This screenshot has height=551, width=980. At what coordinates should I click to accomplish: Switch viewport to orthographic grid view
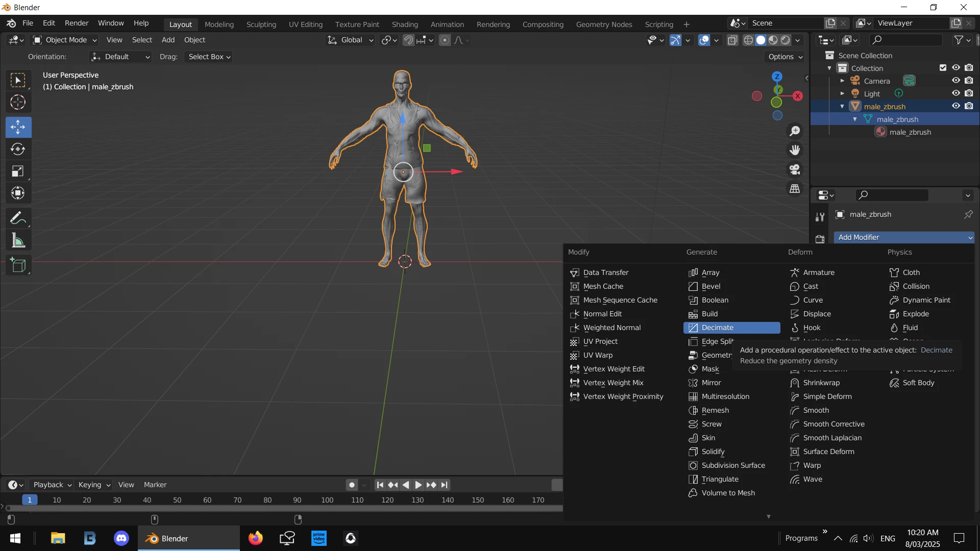tap(795, 189)
